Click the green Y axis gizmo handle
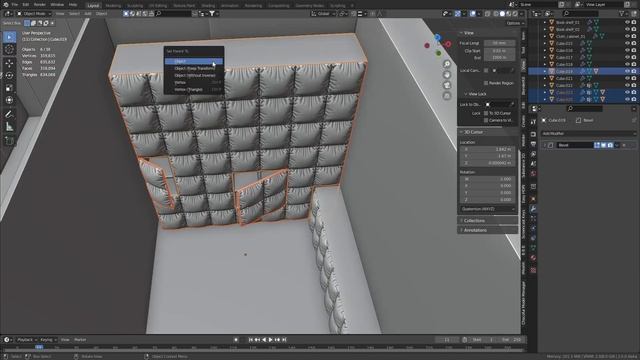The height and width of the screenshot is (360, 640). tap(439, 53)
